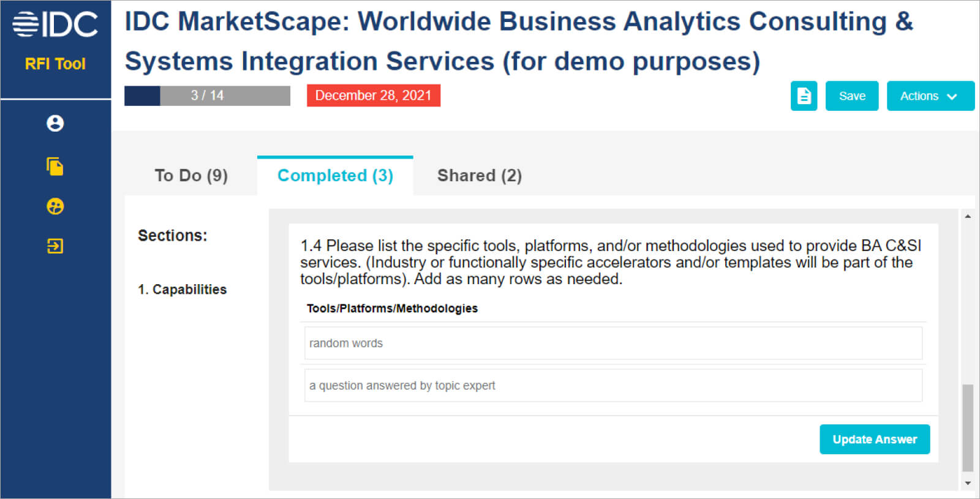Click the Sections: heading
This screenshot has height=499, width=980.
click(173, 236)
